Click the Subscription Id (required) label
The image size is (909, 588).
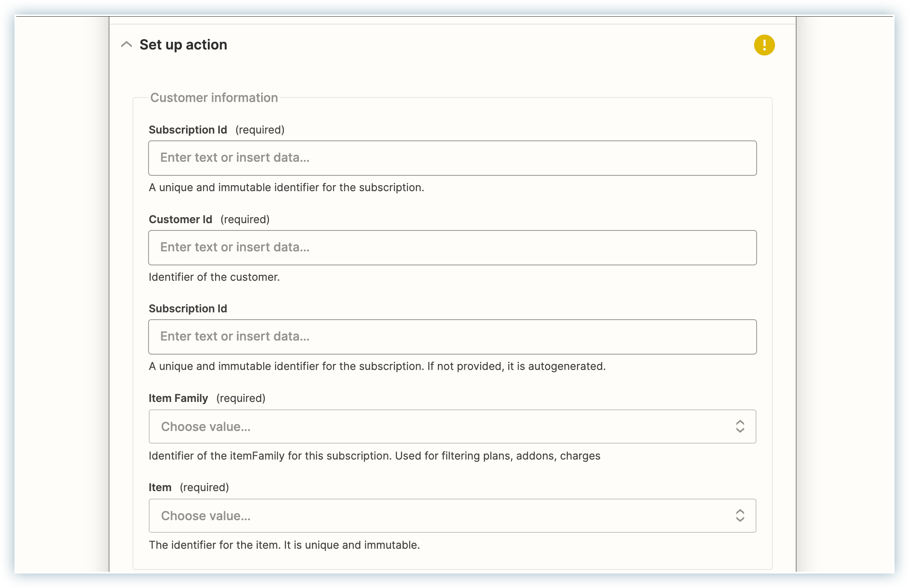click(216, 130)
